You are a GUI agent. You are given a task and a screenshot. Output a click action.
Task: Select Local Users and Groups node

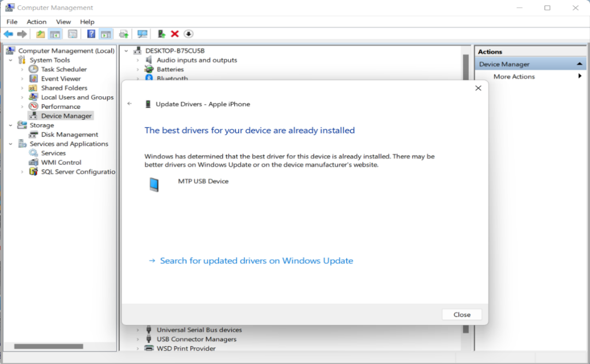[77, 97]
